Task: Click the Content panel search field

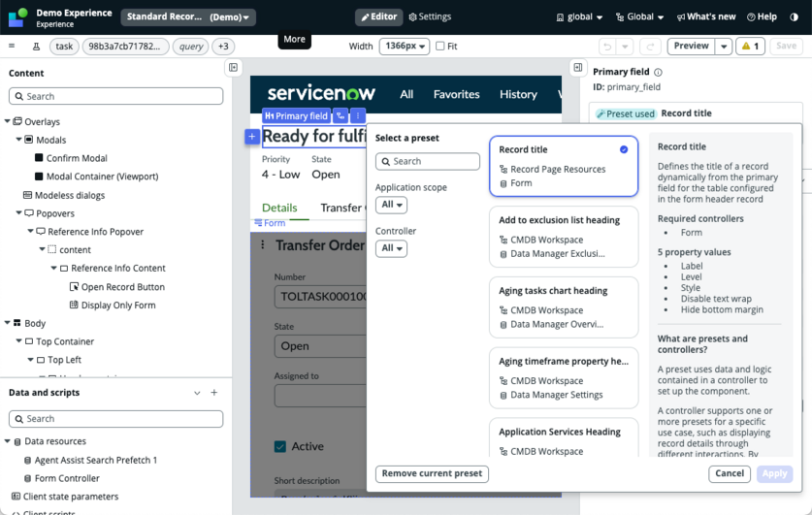Action: [116, 96]
